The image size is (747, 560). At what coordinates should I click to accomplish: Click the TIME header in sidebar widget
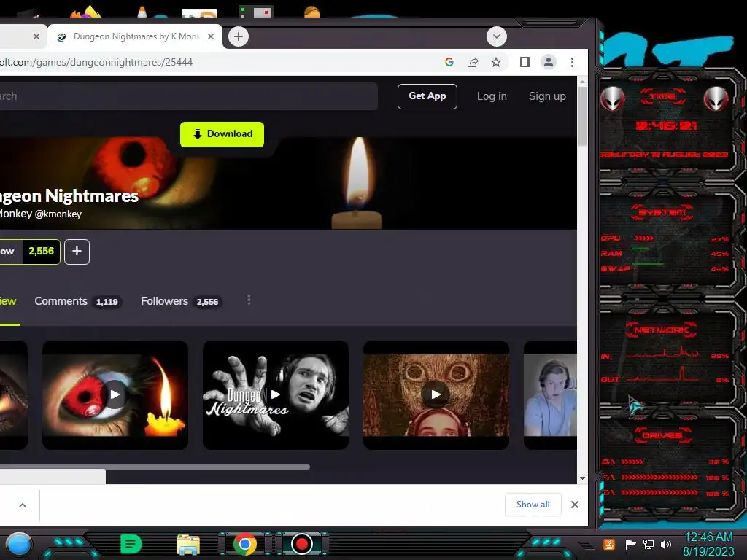point(662,96)
